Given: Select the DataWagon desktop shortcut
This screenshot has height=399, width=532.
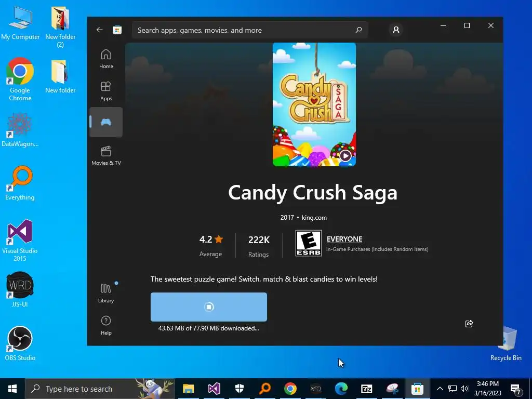Looking at the screenshot, I should 20,130.
